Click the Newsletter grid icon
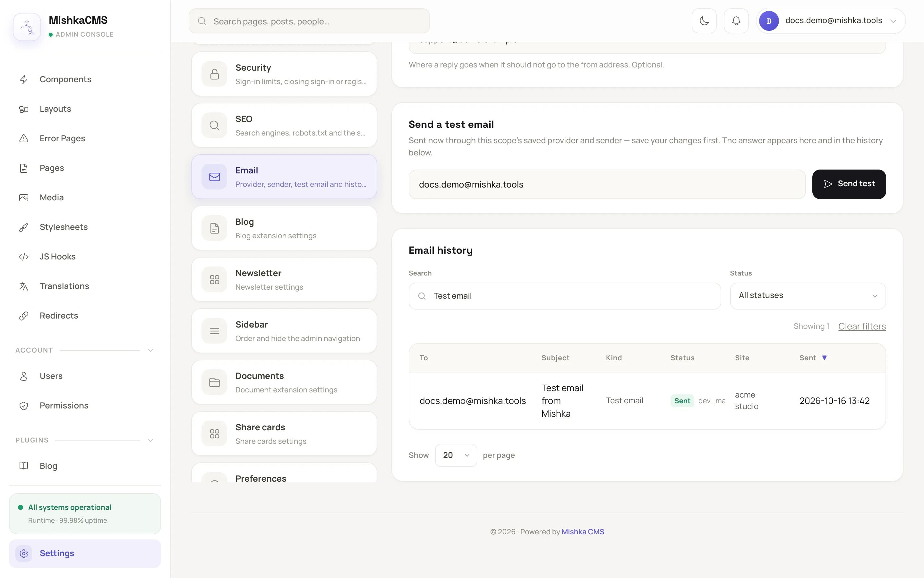924x578 pixels. point(215,279)
